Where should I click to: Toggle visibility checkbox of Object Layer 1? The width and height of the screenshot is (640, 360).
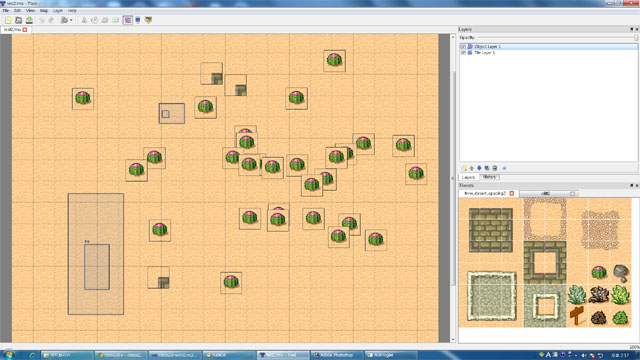point(463,47)
